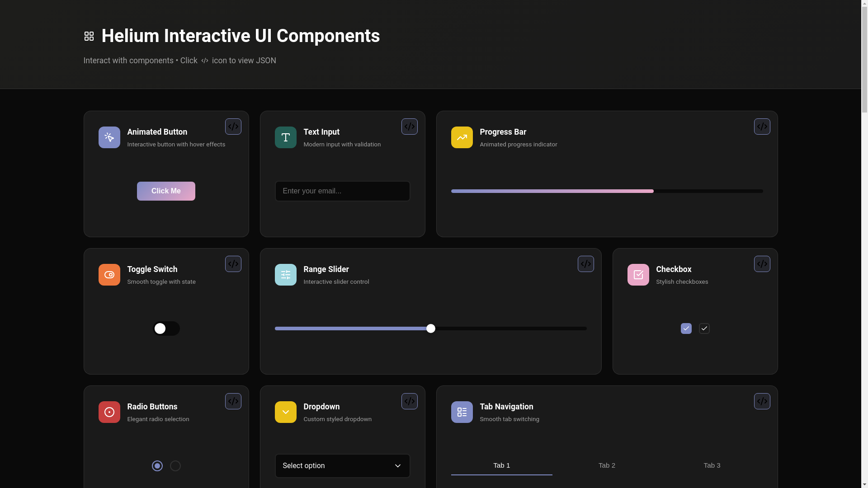Viewport: 868px width, 488px height.
Task: Switch to Tab 3
Action: [712, 465]
